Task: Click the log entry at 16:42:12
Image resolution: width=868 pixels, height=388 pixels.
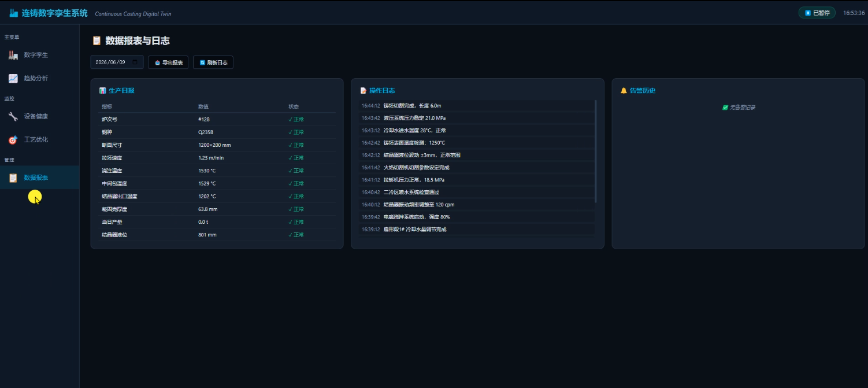Action: 476,155
